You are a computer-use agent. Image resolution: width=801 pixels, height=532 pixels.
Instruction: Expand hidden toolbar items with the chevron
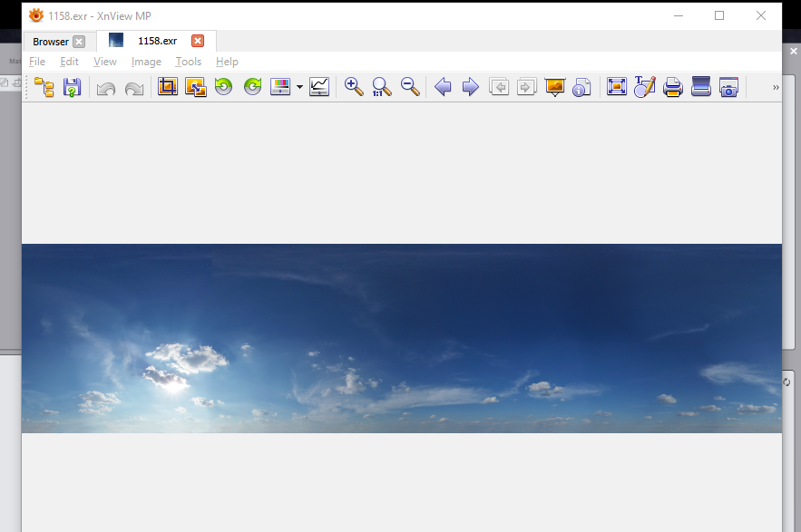click(776, 87)
